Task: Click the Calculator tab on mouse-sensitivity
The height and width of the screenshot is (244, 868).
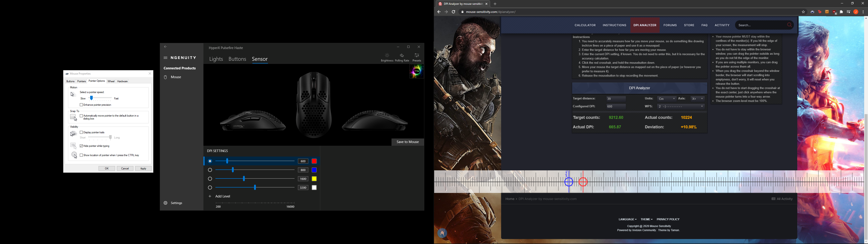Action: tap(585, 25)
